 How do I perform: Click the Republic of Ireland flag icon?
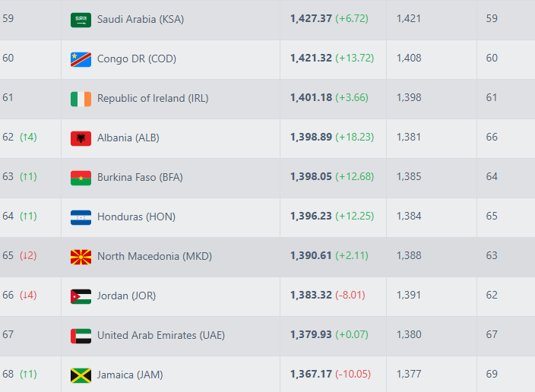81,98
